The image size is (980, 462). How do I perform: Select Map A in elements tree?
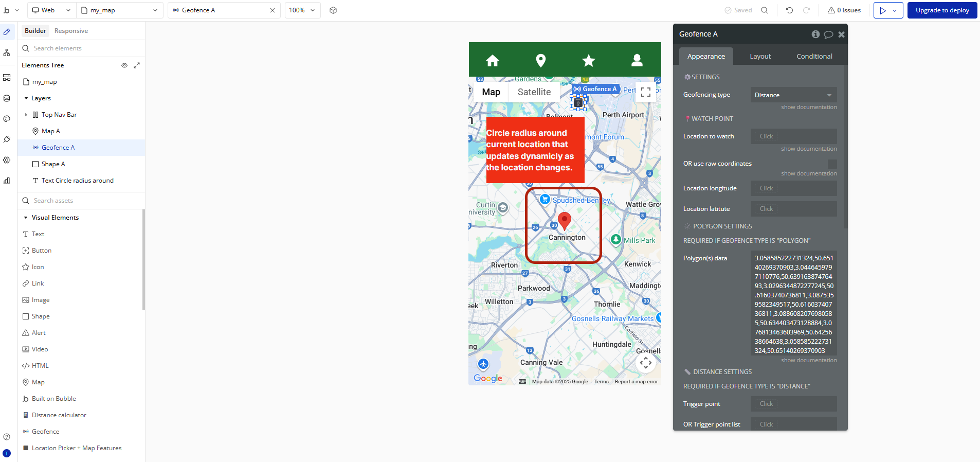[81, 131]
